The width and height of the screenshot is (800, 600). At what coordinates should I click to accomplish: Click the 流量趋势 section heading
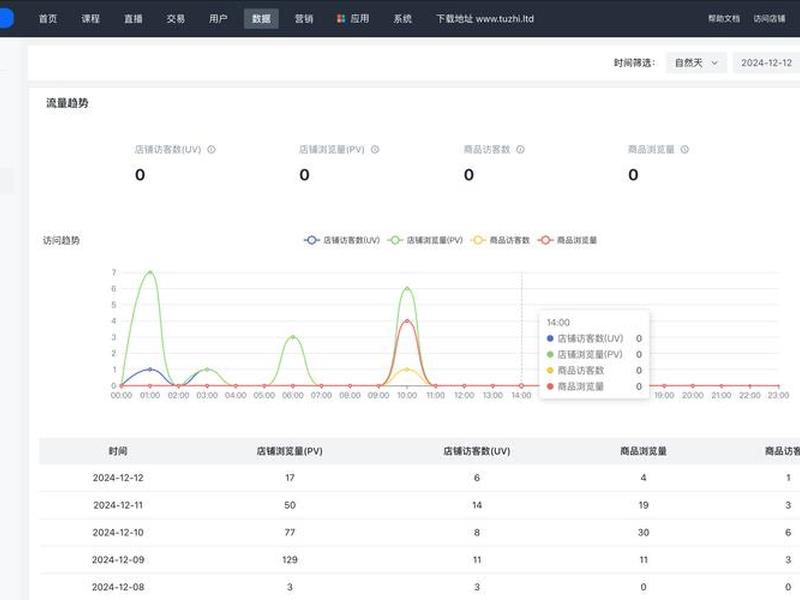(67, 103)
